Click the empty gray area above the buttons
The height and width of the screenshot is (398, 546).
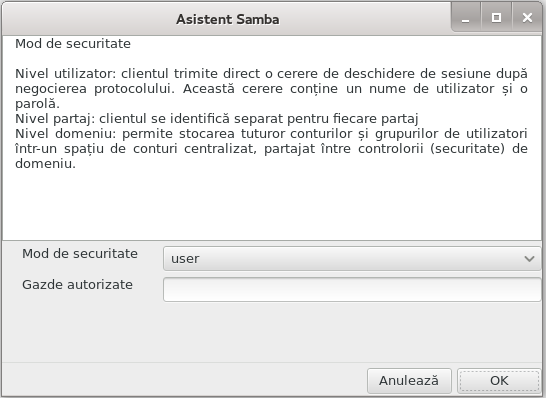pyautogui.click(x=271, y=333)
